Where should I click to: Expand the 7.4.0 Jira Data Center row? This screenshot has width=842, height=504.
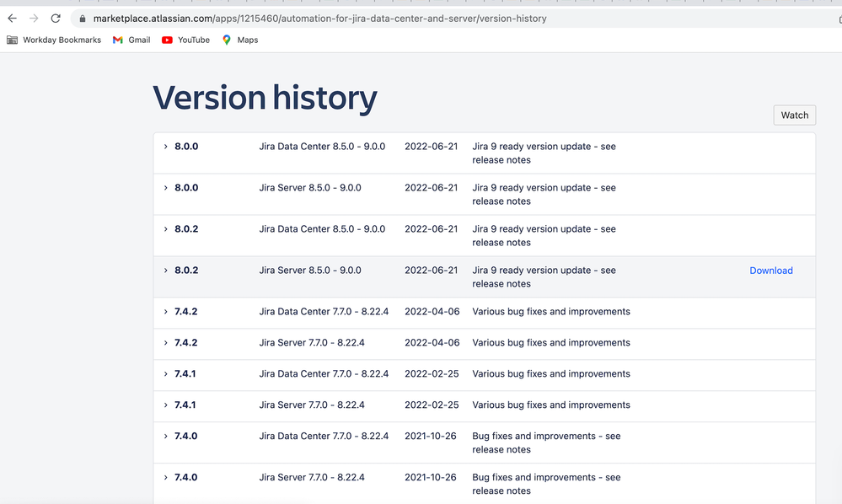click(x=165, y=437)
